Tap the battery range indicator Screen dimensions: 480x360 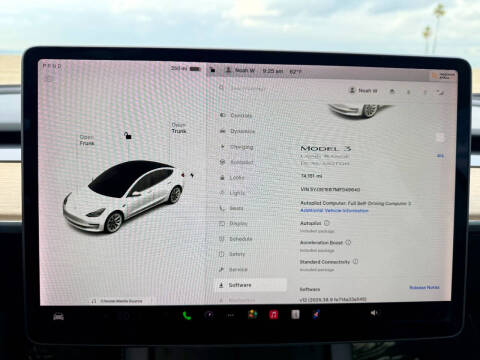tap(186, 69)
